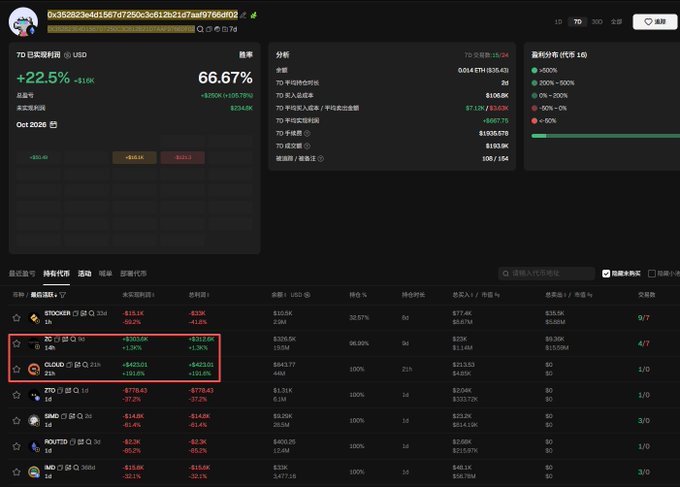Click the search icon next to IMD
The width and height of the screenshot is (680, 487).
(x=76, y=467)
